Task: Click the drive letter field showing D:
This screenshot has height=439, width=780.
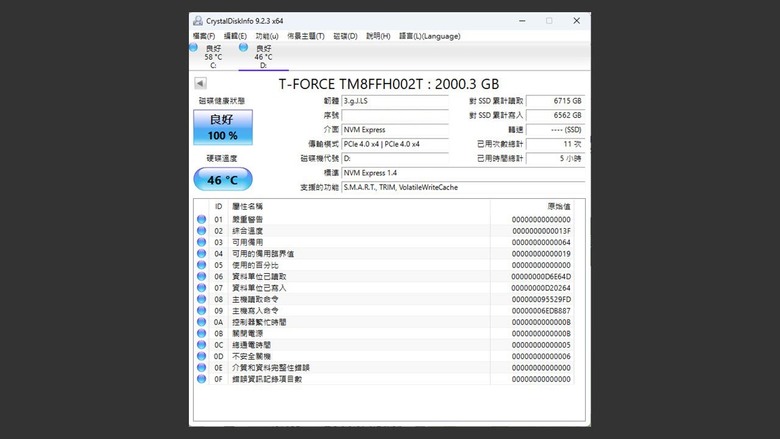Action: click(395, 159)
